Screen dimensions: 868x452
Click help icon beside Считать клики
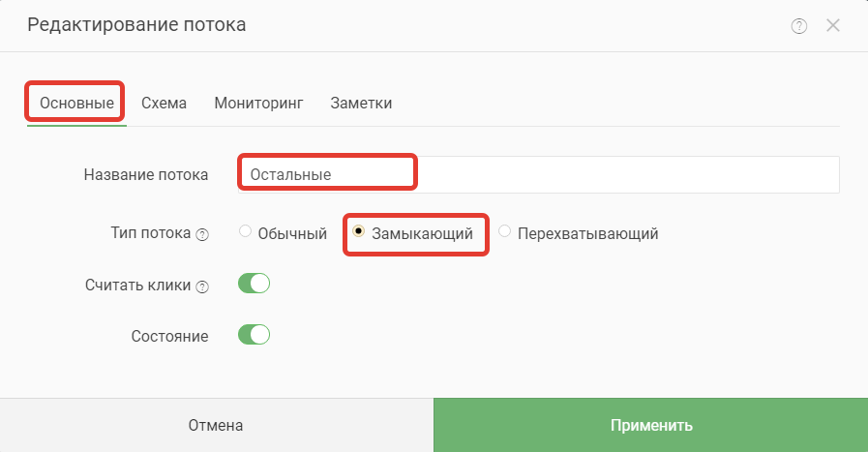pyautogui.click(x=202, y=286)
